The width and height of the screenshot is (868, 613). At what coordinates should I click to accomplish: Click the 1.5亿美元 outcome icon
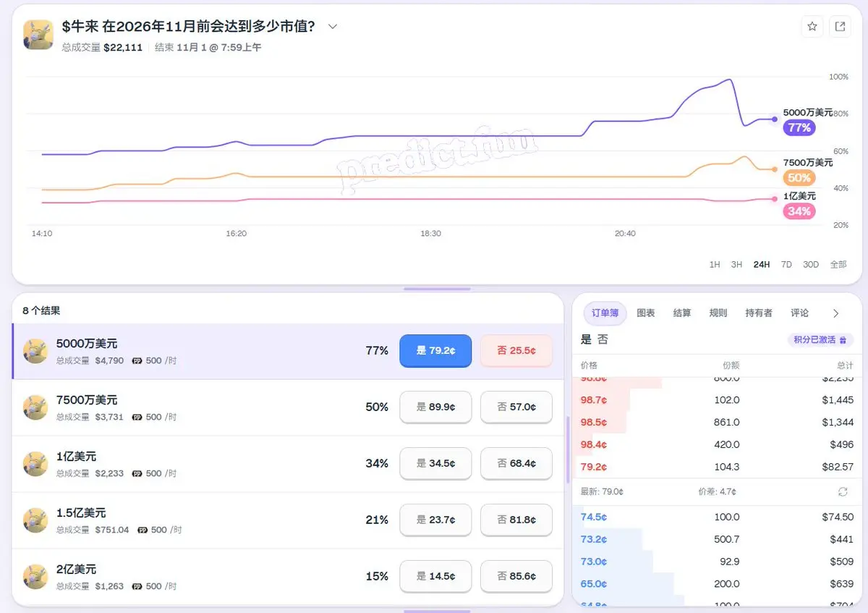coord(35,520)
